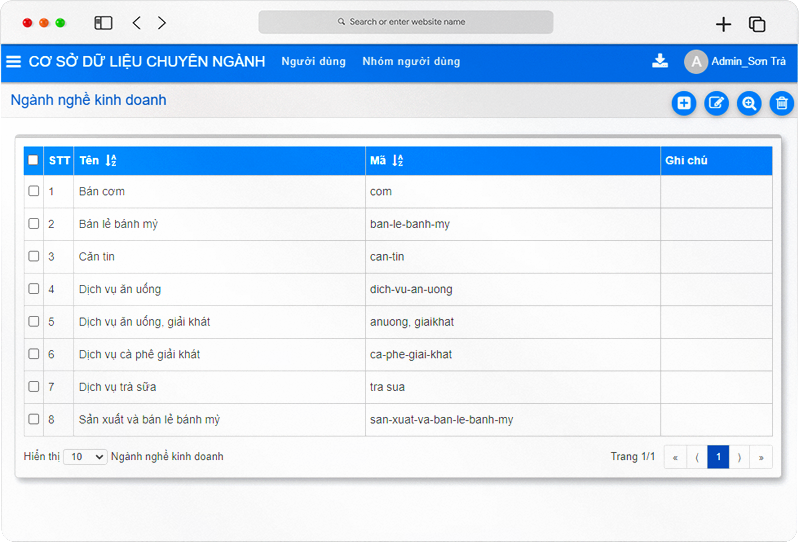Open a new browser tab
This screenshot has height=542, width=800.
click(x=723, y=24)
